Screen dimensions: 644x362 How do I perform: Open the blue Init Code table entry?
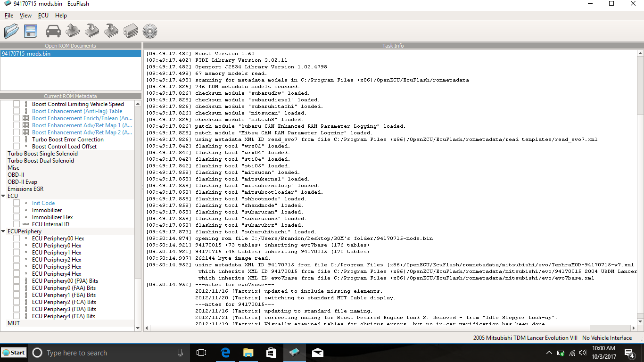pyautogui.click(x=43, y=203)
